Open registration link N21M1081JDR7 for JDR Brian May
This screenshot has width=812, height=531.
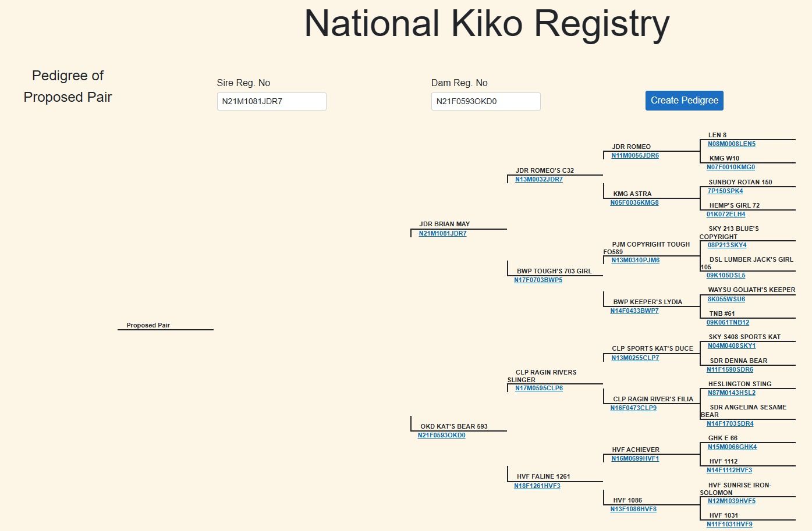(442, 233)
